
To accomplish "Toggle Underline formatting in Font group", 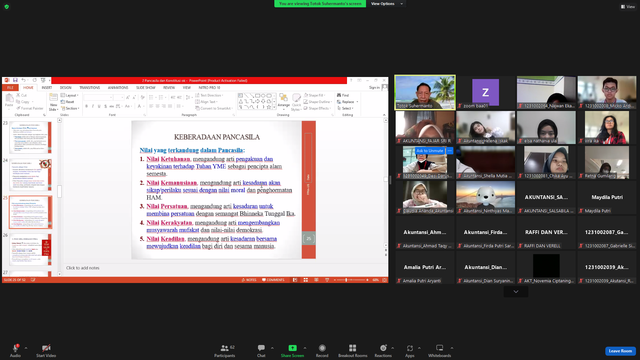I will pos(99,106).
